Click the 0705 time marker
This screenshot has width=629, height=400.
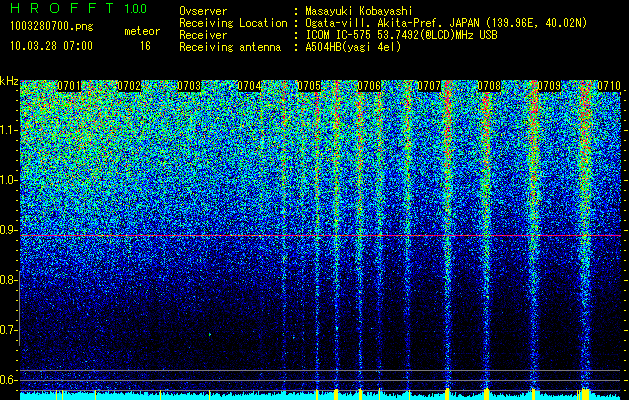click(x=309, y=86)
